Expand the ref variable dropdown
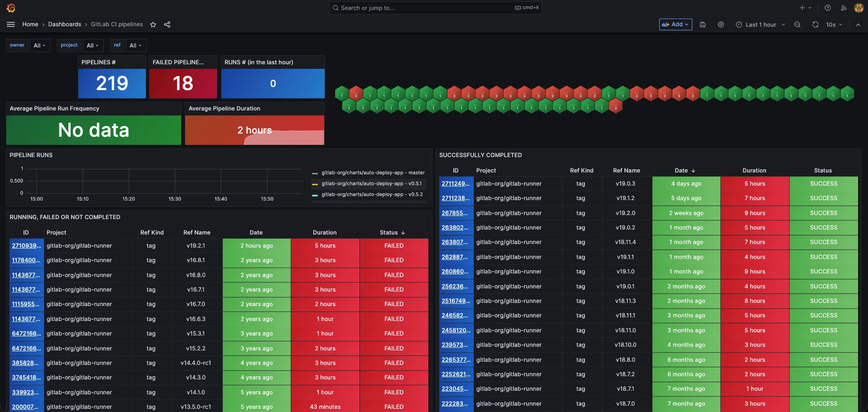The width and height of the screenshot is (868, 412). pyautogui.click(x=135, y=45)
